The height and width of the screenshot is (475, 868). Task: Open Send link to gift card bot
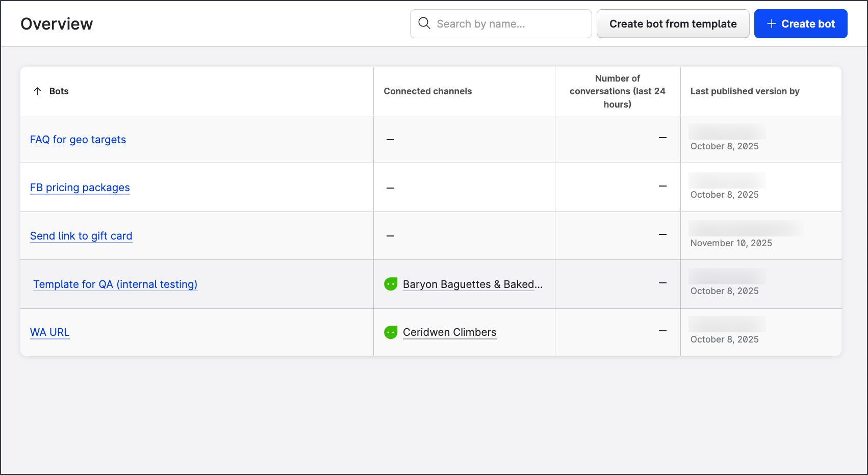(x=81, y=236)
